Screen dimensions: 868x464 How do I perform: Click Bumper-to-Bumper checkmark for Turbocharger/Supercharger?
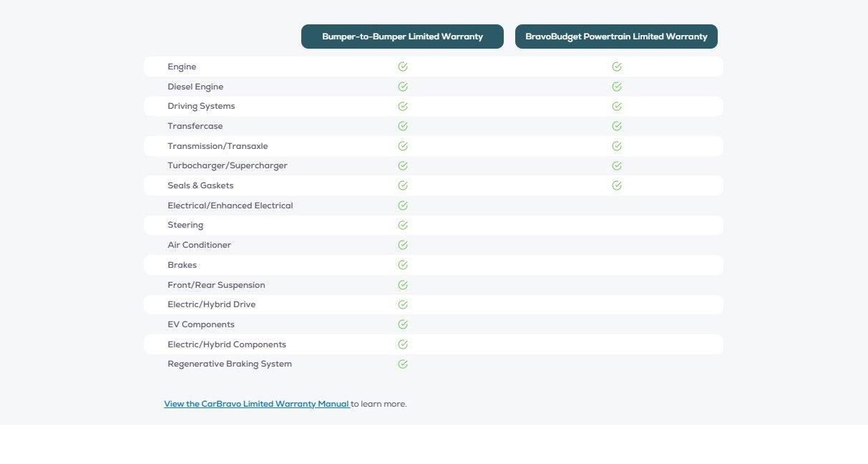coord(403,165)
